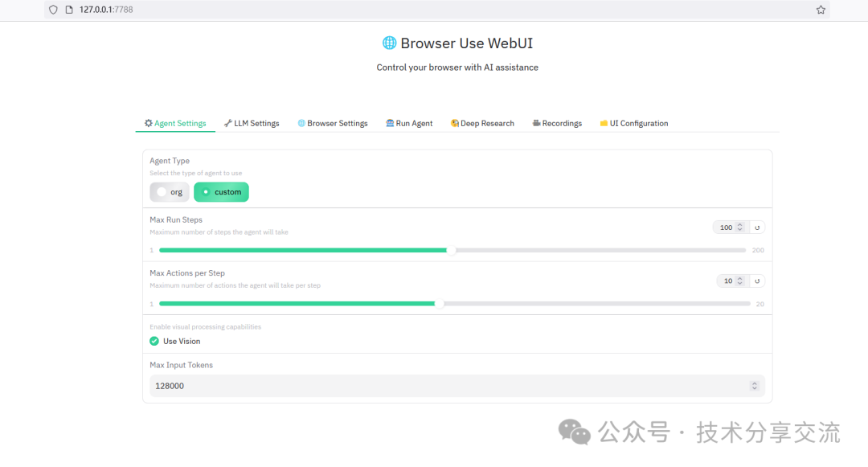
Task: Click the Use Vision green checkmark icon
Action: [154, 341]
